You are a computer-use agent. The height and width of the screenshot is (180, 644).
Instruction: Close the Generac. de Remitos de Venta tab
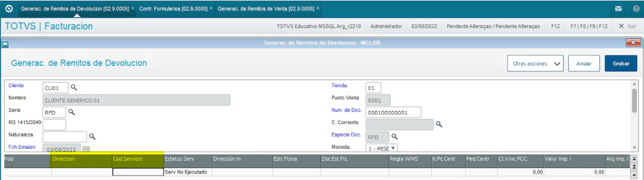pos(318,9)
